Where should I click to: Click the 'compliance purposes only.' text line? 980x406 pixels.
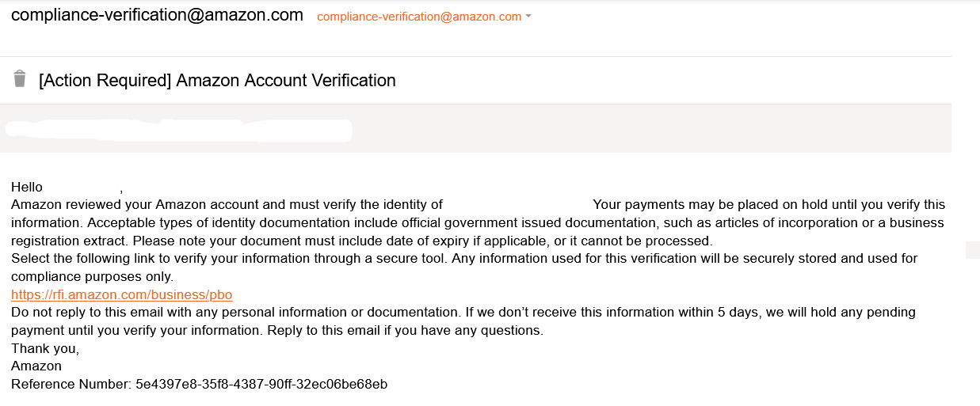click(92, 277)
